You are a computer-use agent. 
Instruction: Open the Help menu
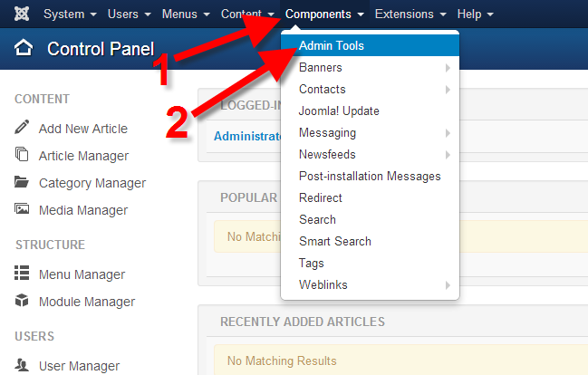pyautogui.click(x=475, y=14)
